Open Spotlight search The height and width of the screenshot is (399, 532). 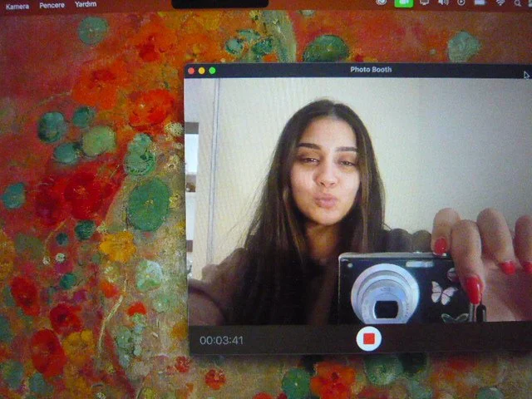click(x=518, y=3)
